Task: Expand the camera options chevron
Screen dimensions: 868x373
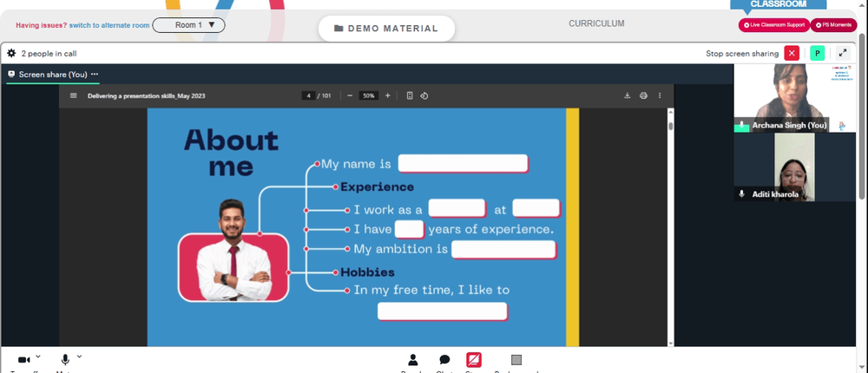Action: pos(37,357)
